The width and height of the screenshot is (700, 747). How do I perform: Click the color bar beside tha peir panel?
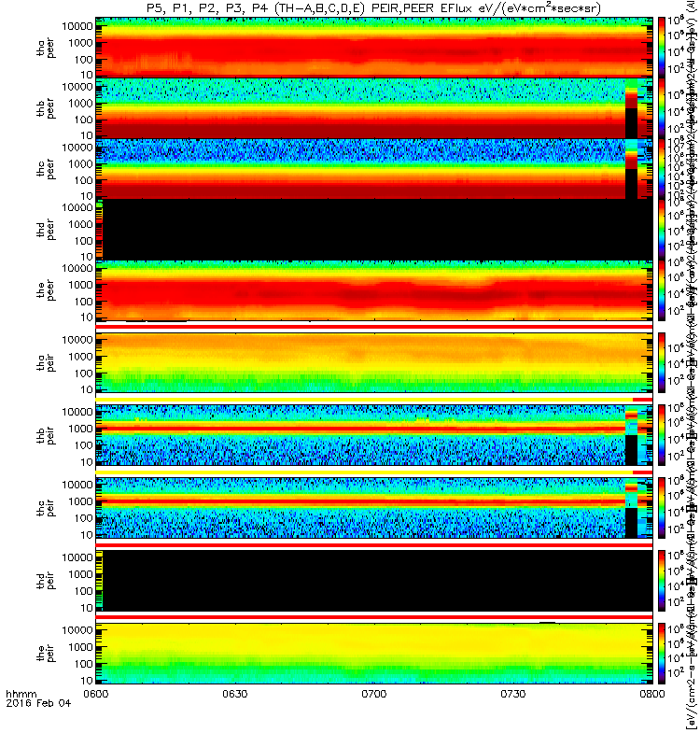662,362
